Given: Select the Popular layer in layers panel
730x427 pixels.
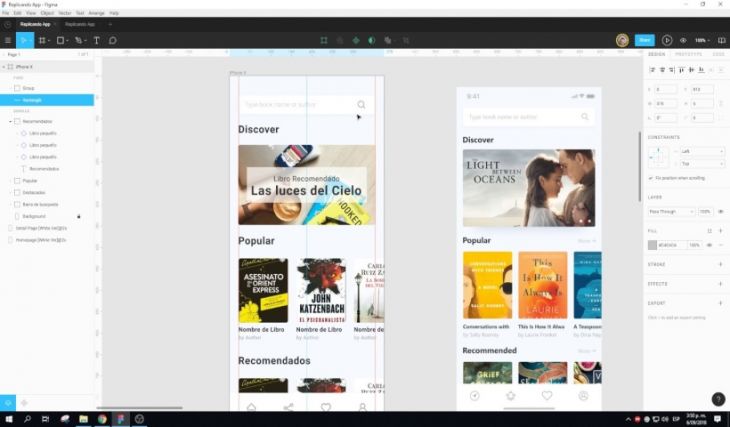Looking at the screenshot, I should pos(29,181).
